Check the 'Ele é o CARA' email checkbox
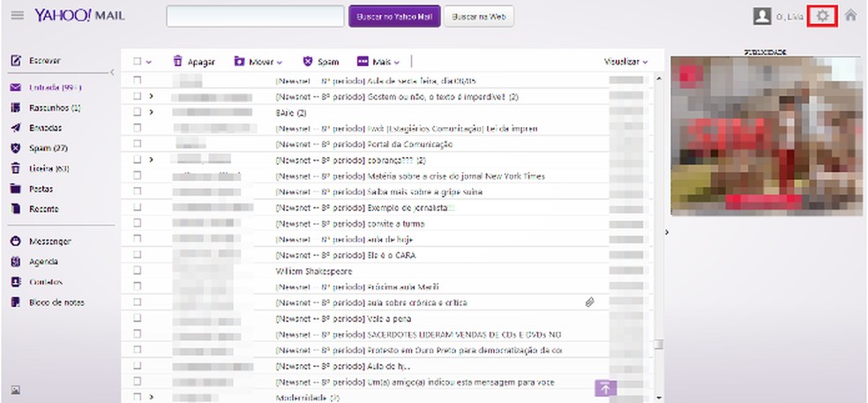Image resolution: width=868 pixels, height=403 pixels. [138, 255]
